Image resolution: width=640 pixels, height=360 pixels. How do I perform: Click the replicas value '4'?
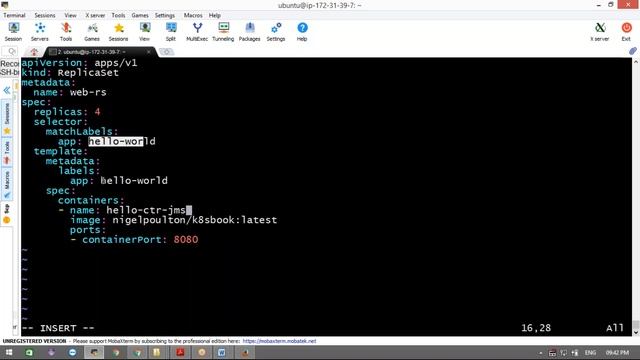pos(97,112)
